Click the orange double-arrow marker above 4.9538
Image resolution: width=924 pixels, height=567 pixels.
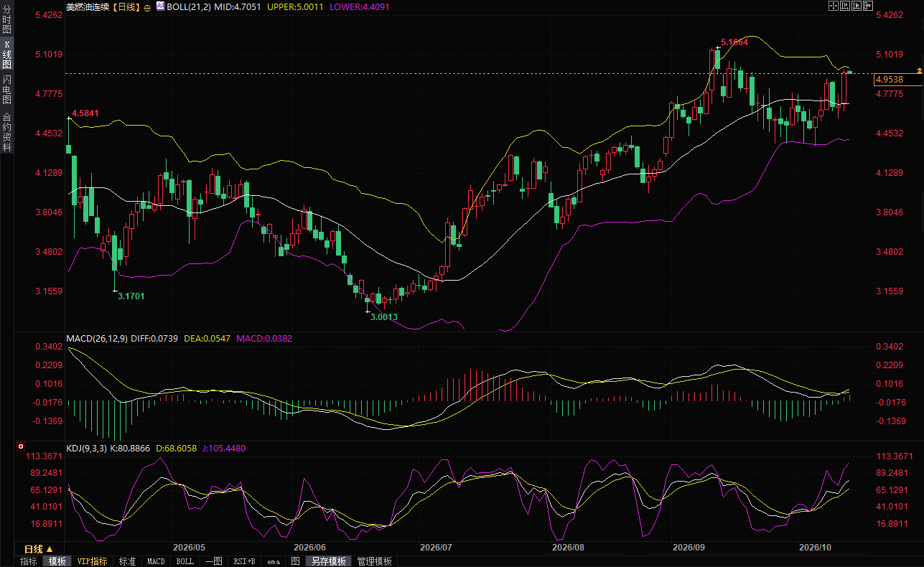coord(920,69)
